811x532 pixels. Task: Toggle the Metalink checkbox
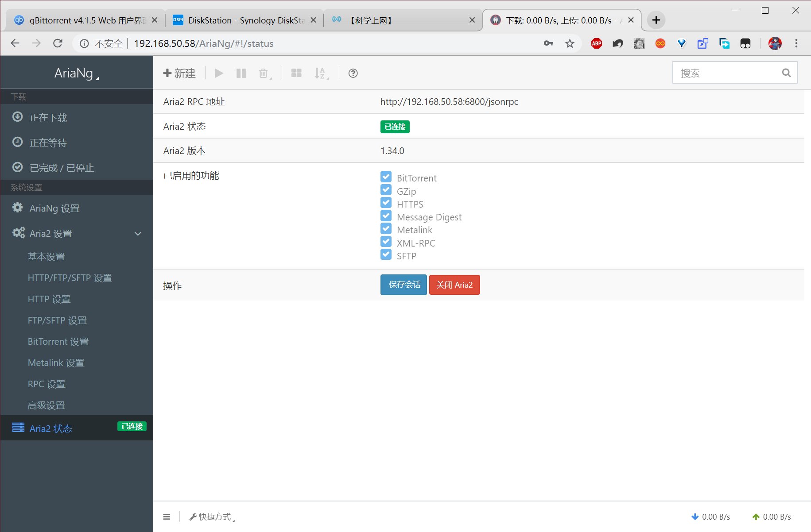click(386, 229)
